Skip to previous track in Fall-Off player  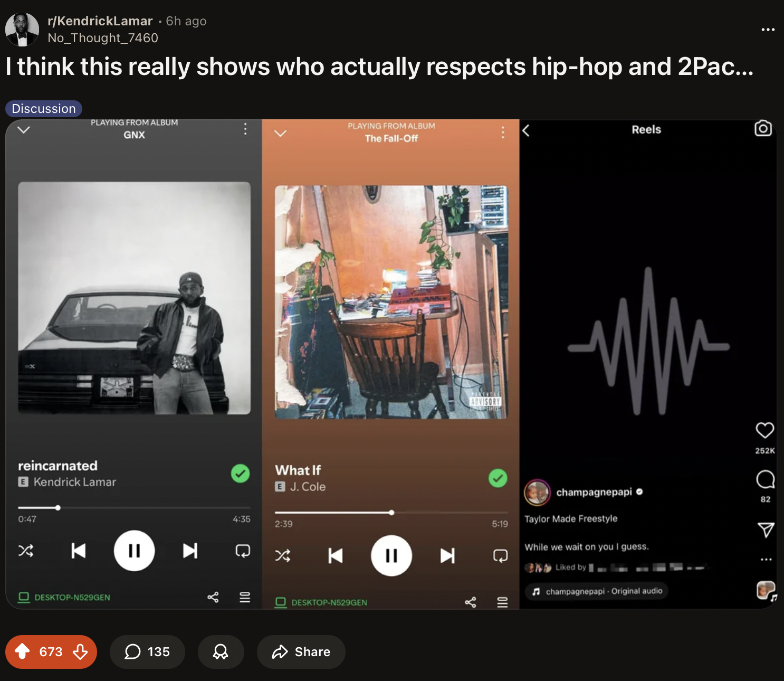coord(336,556)
